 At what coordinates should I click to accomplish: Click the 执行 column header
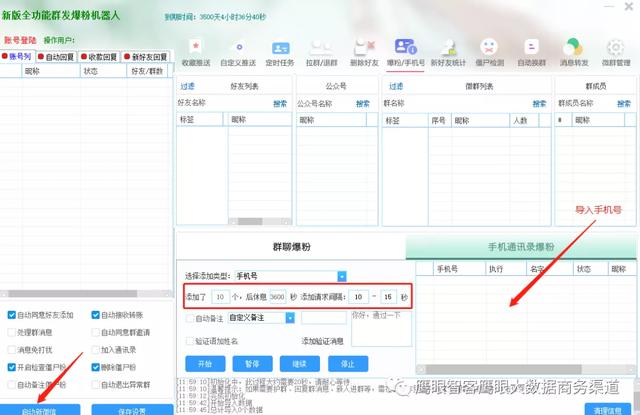coord(506,269)
